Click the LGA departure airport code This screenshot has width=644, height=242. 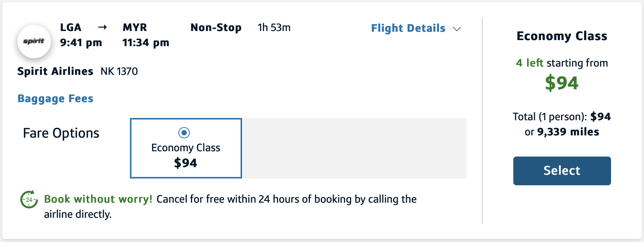pos(70,27)
